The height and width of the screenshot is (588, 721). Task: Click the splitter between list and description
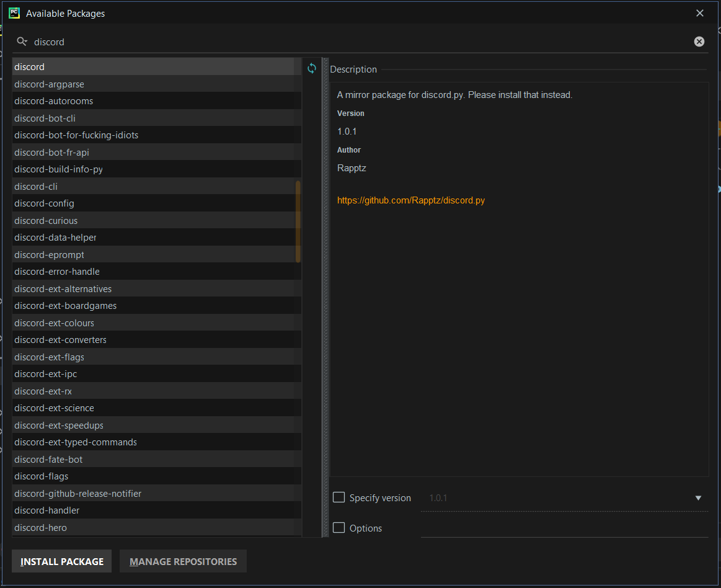[x=325, y=297]
